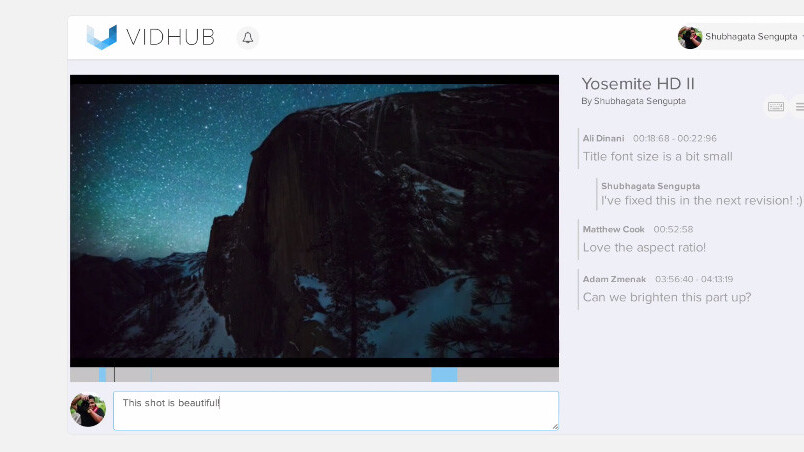Click the VIDHUB brand name text
804x452 pixels.
pyautogui.click(x=170, y=38)
